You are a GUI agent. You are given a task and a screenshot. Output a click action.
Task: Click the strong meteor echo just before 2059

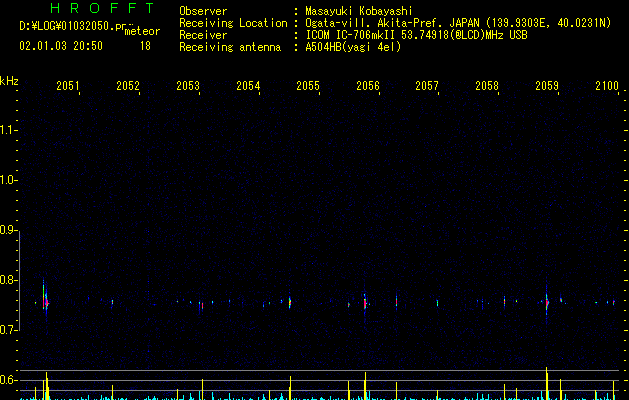pos(546,302)
